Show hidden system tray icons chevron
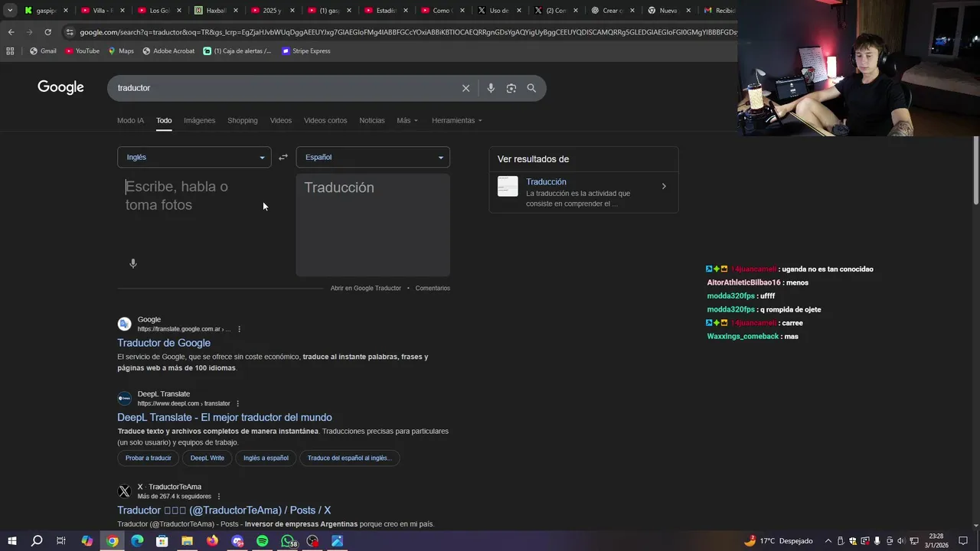980x551 pixels. pyautogui.click(x=828, y=541)
